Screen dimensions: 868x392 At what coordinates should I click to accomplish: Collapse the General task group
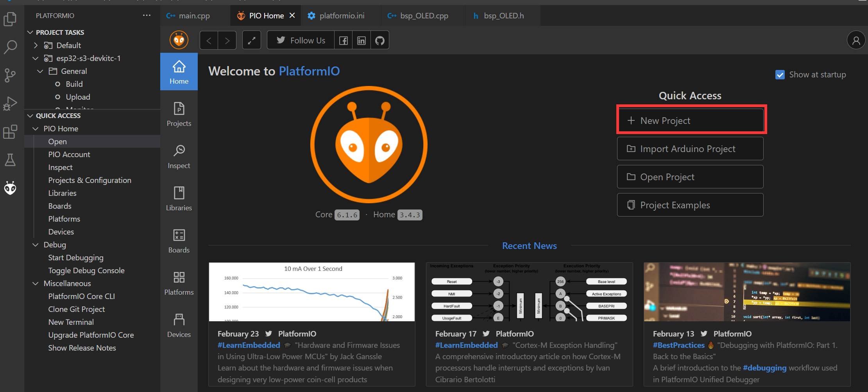point(40,71)
